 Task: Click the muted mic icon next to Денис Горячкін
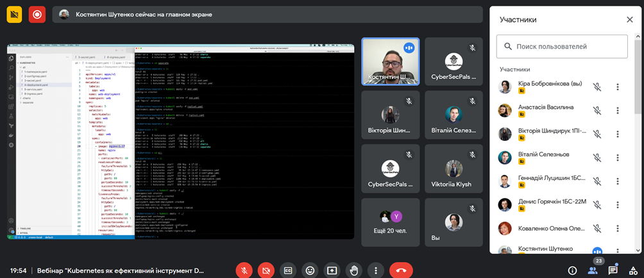pyautogui.click(x=597, y=205)
